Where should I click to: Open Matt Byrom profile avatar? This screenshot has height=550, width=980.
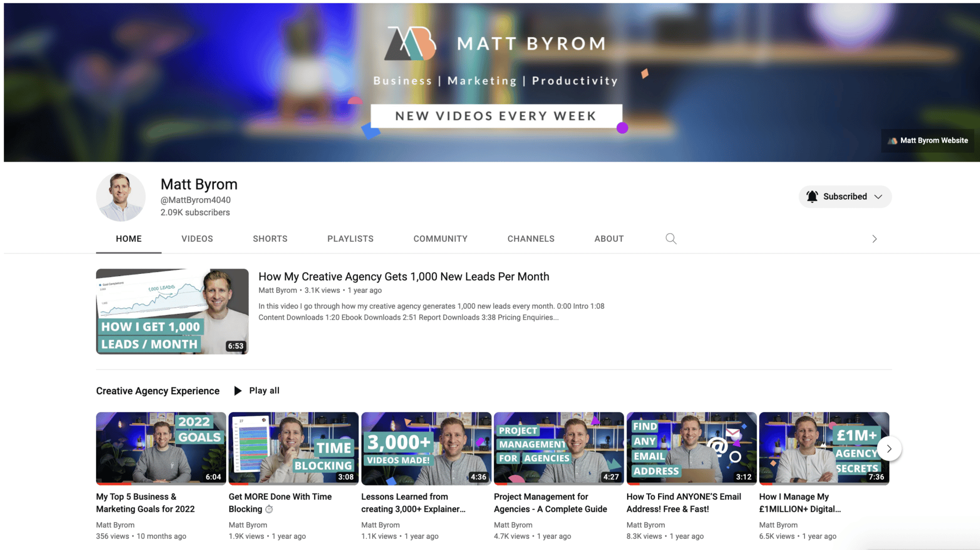121,197
